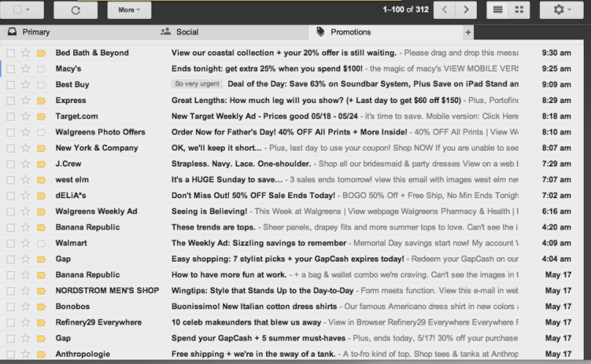Toggle importance marker on Walgreens Photo Offers

coord(42,132)
